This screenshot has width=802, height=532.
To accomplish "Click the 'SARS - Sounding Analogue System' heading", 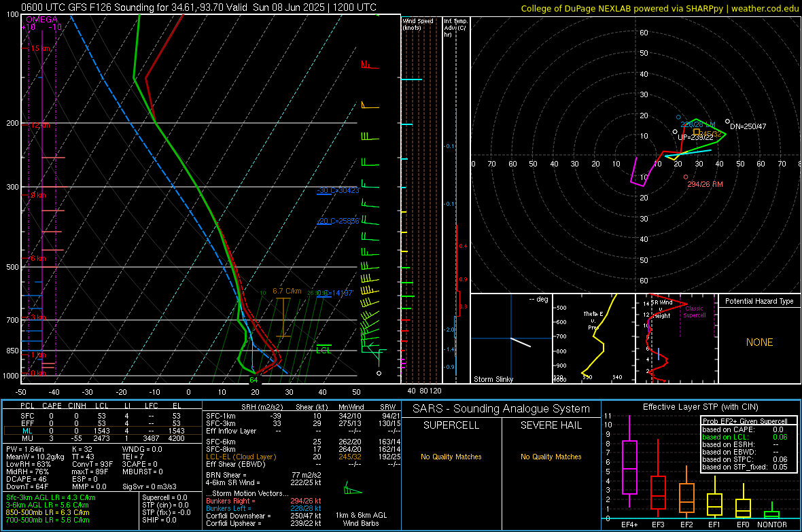I will [x=502, y=409].
